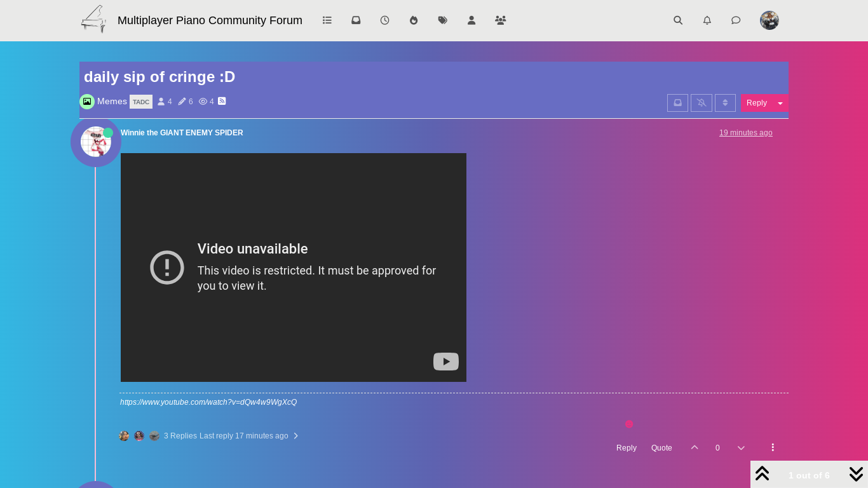Open the Recent topics clock icon
Image resolution: width=868 pixels, height=488 pixels.
384,20
